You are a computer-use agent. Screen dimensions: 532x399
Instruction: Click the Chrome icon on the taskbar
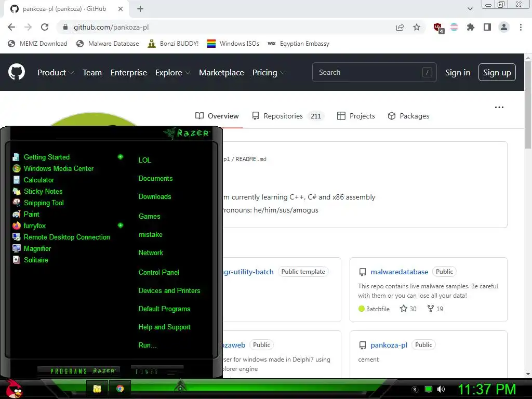tap(120, 389)
